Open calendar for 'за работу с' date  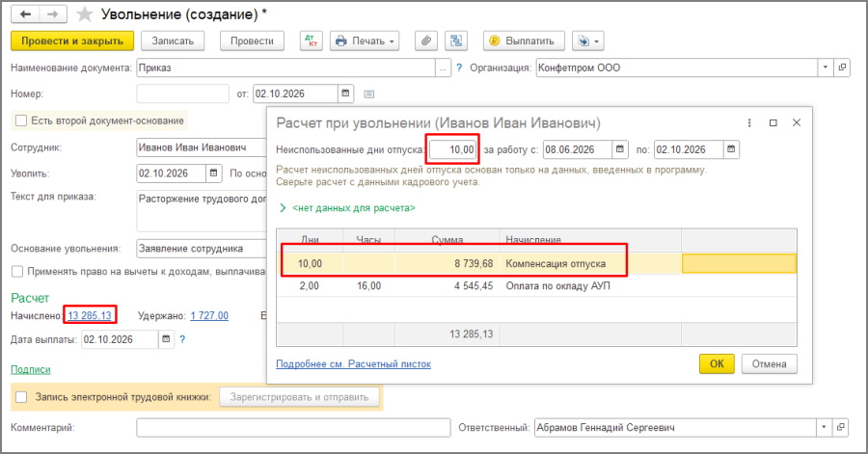click(620, 149)
